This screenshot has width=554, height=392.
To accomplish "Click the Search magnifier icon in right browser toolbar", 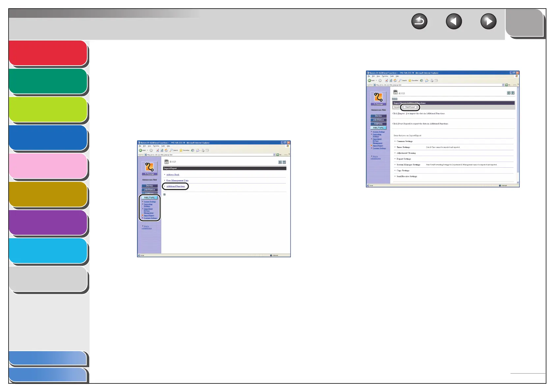I will (x=400, y=80).
